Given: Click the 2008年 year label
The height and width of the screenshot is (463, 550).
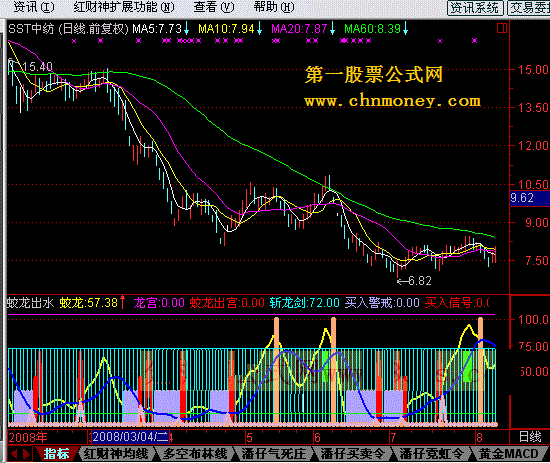Looking at the screenshot, I should point(28,437).
